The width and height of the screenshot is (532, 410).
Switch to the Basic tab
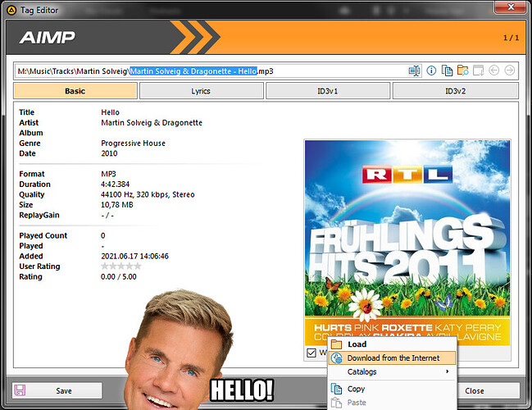click(75, 91)
